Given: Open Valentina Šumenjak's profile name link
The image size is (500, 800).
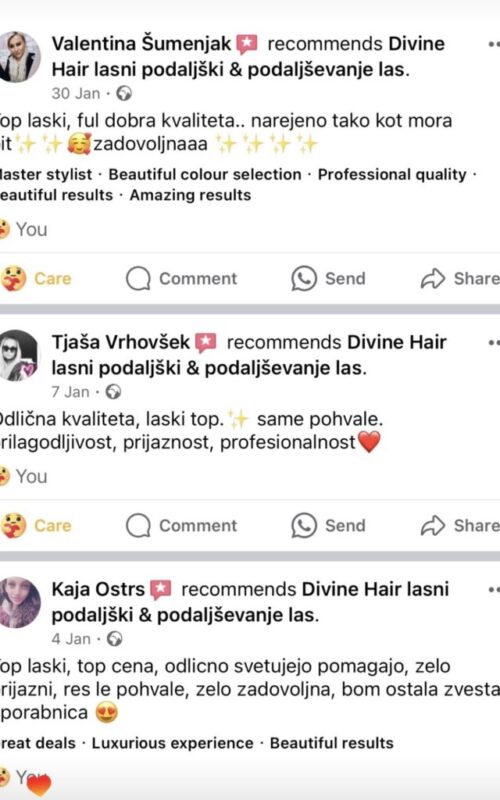Looking at the screenshot, I should pyautogui.click(x=141, y=44).
